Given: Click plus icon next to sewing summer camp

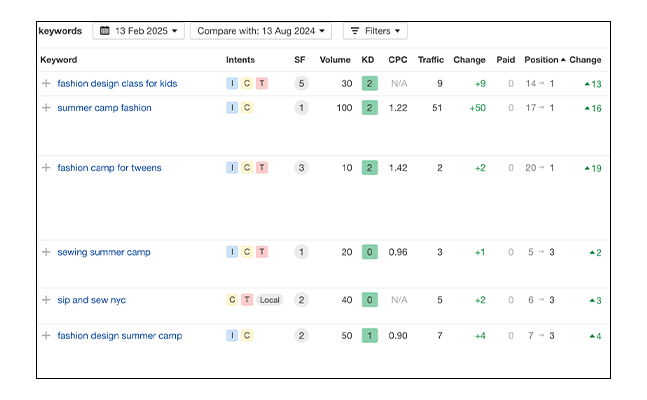Looking at the screenshot, I should click(46, 252).
